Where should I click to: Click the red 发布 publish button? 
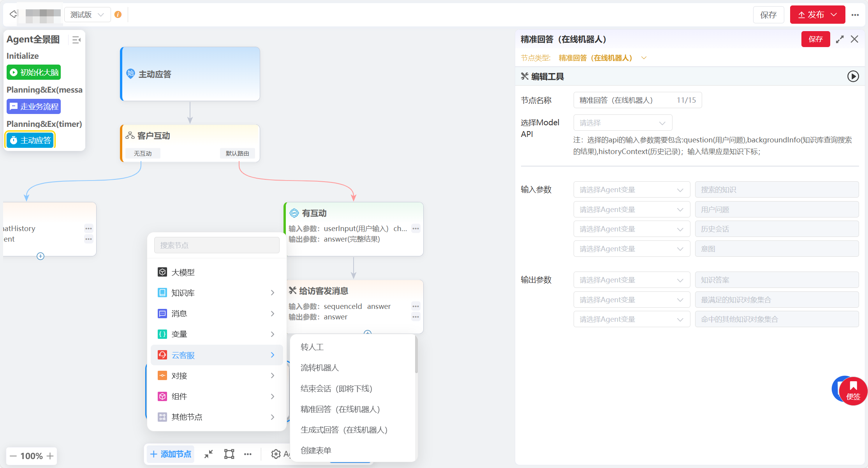812,15
